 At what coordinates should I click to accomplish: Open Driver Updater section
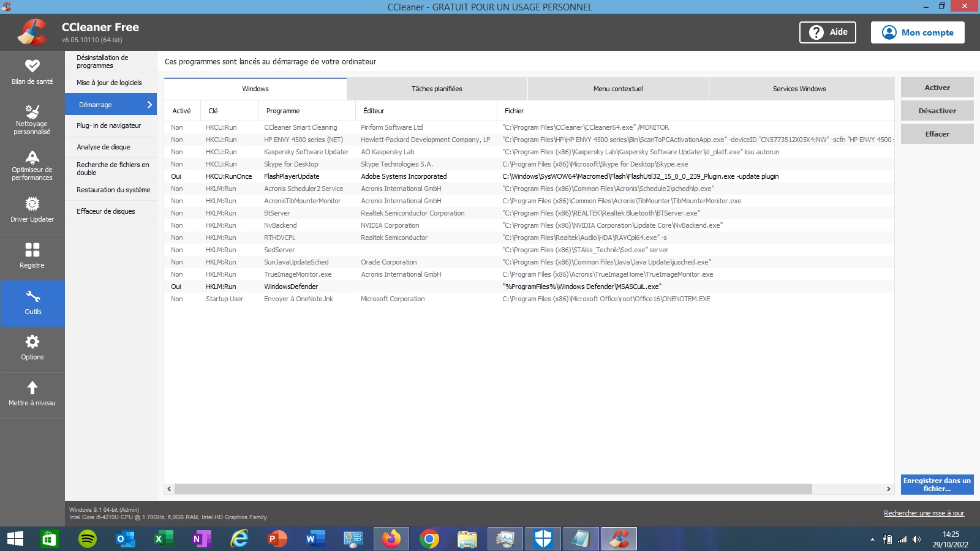(32, 212)
